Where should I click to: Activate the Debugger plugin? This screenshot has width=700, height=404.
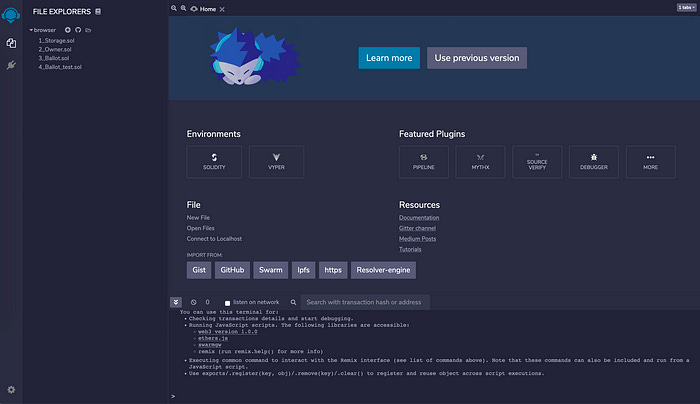(x=594, y=162)
